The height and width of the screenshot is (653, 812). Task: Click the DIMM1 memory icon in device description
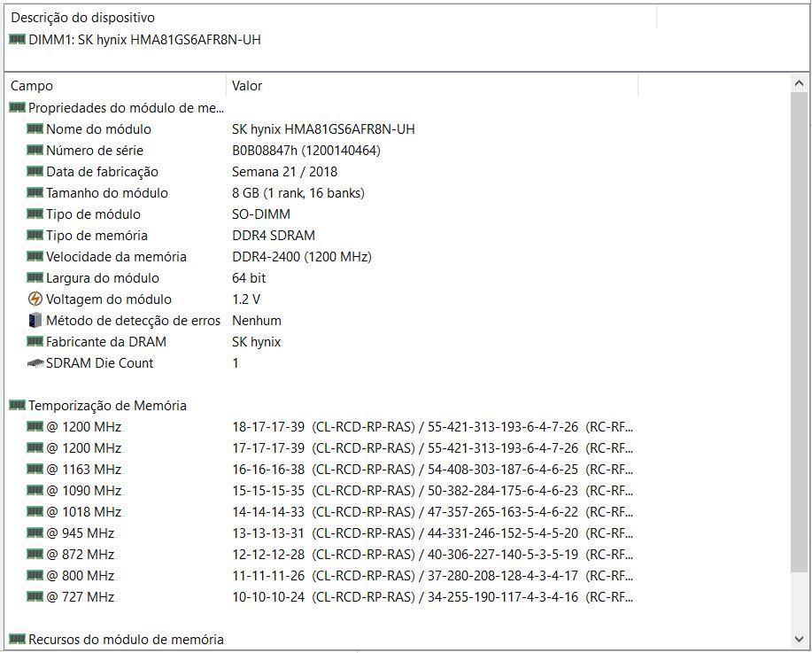coord(17,39)
